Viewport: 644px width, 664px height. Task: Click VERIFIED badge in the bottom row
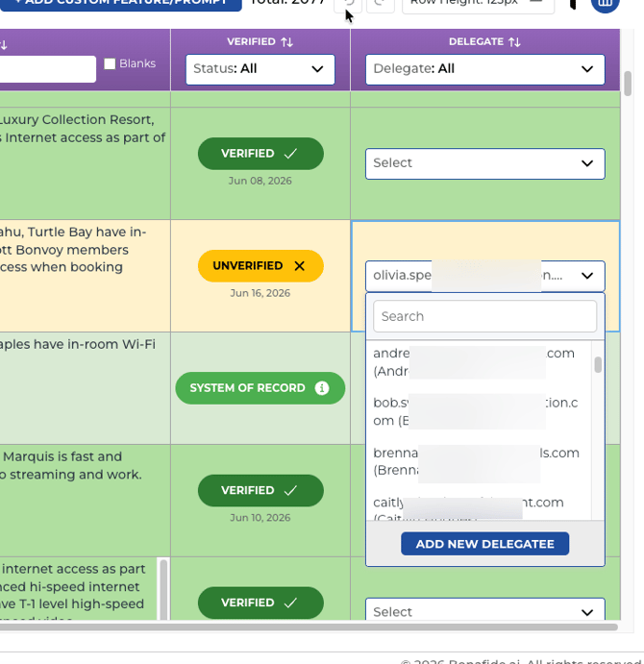[x=260, y=603]
